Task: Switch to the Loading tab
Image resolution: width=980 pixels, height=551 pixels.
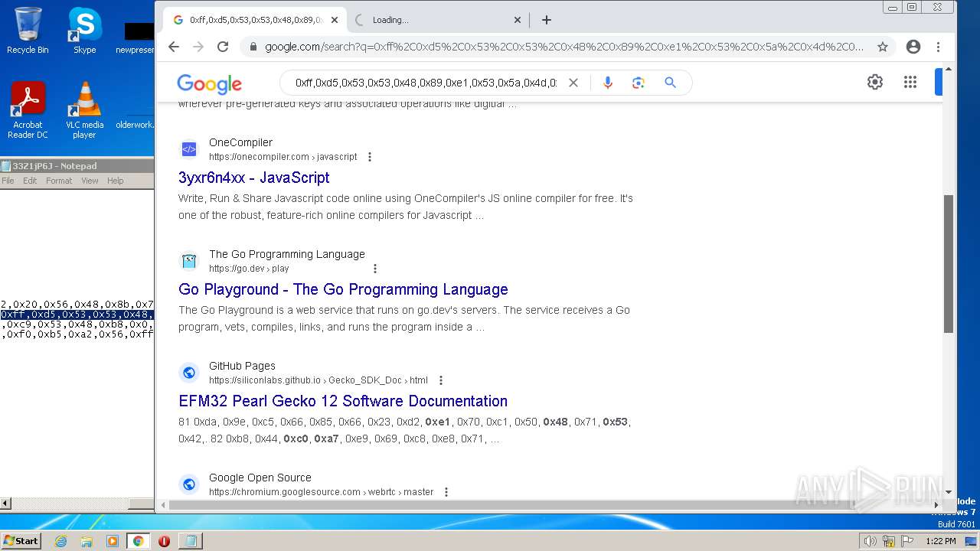Action: tap(439, 20)
